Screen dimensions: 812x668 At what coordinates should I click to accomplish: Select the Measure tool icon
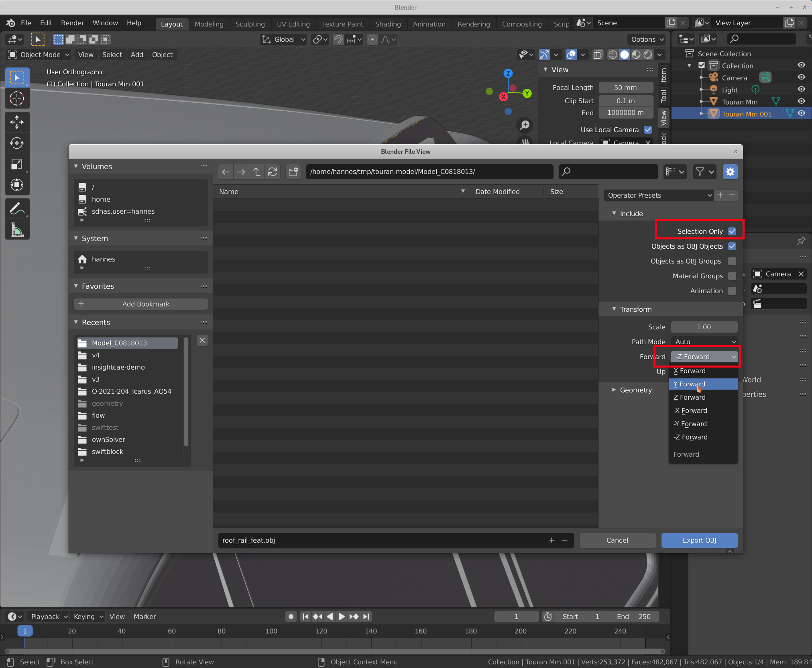tap(17, 230)
